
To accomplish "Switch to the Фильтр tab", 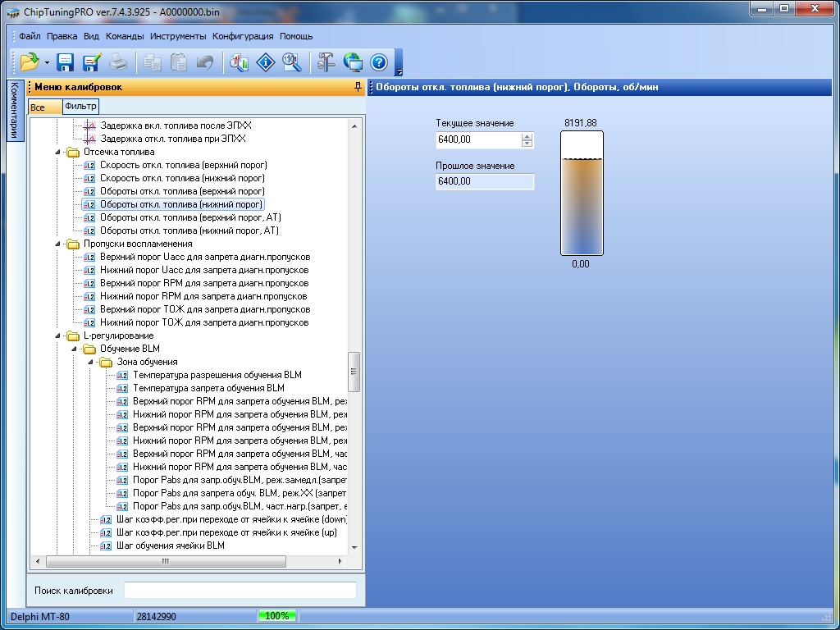I will point(80,107).
